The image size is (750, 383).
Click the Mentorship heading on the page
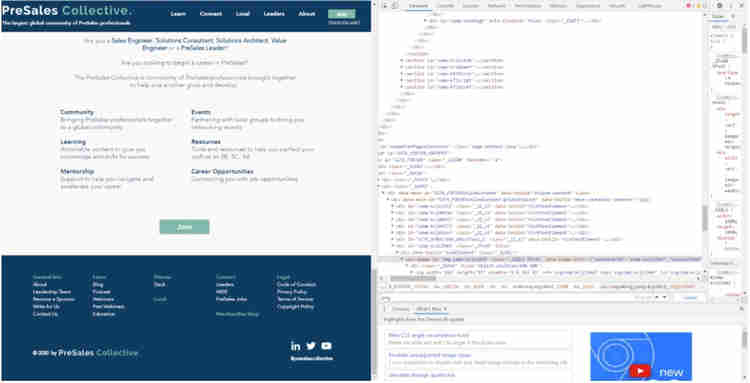(x=77, y=172)
